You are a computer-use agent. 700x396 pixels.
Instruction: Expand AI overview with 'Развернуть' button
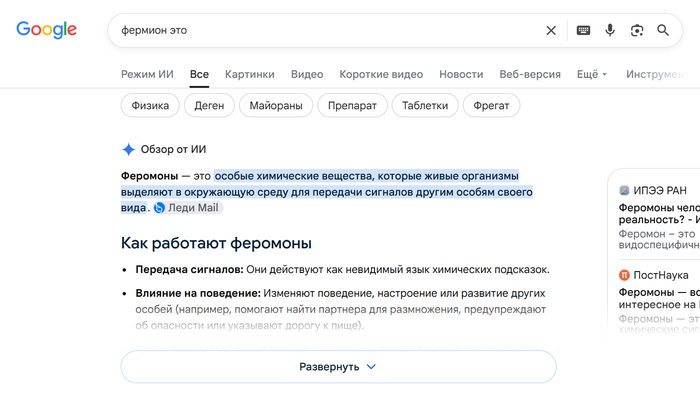338,367
